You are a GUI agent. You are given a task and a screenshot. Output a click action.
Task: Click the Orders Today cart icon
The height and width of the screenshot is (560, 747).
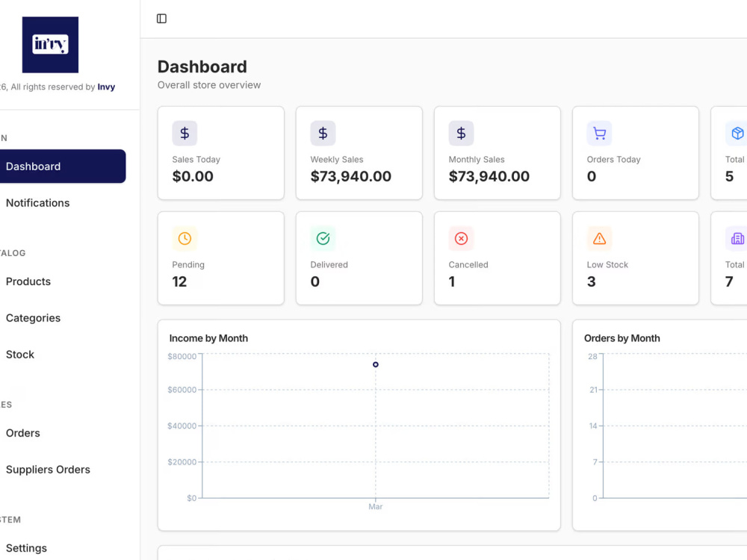(x=599, y=134)
